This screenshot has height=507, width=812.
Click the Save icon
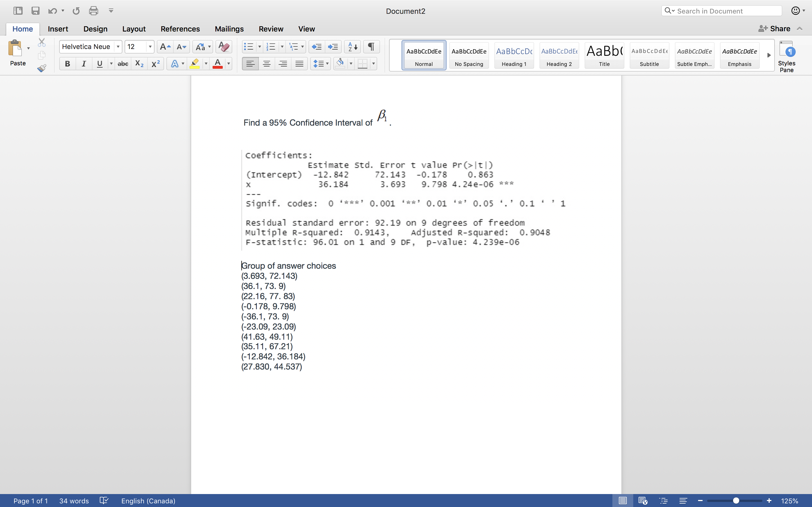[35, 11]
